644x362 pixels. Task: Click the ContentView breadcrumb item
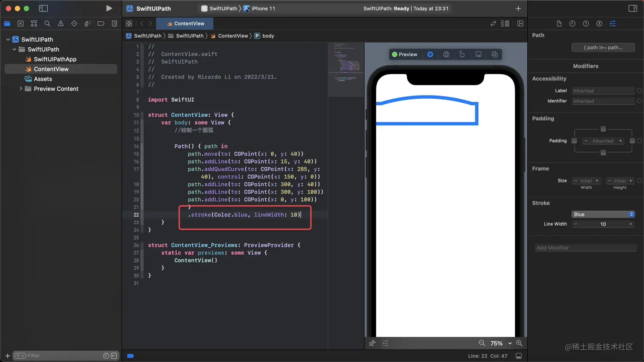(x=229, y=36)
